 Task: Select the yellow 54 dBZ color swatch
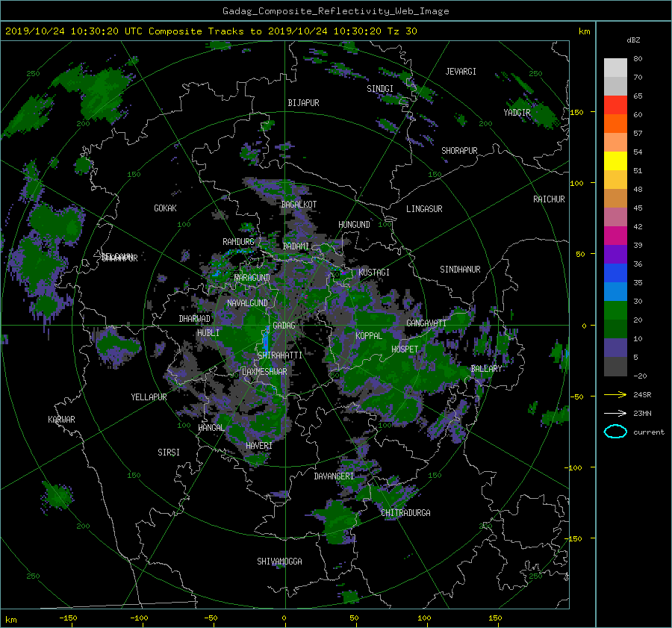tap(615, 161)
